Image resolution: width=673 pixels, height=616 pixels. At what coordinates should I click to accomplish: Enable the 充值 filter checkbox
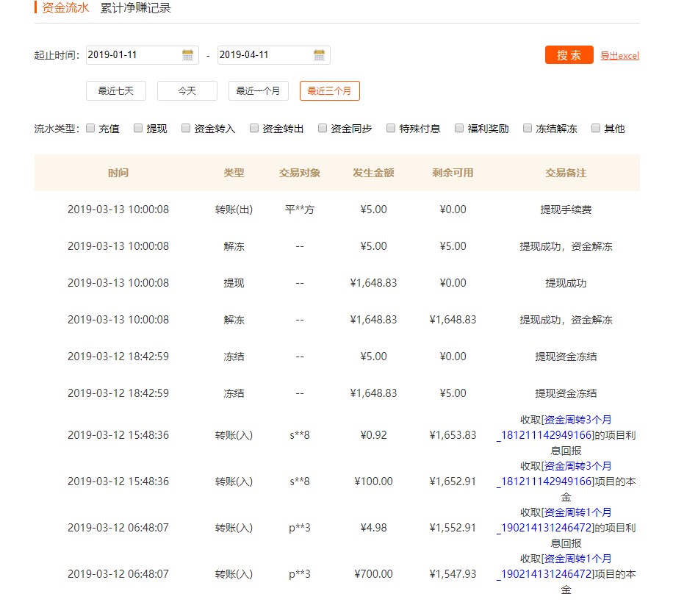coord(90,128)
